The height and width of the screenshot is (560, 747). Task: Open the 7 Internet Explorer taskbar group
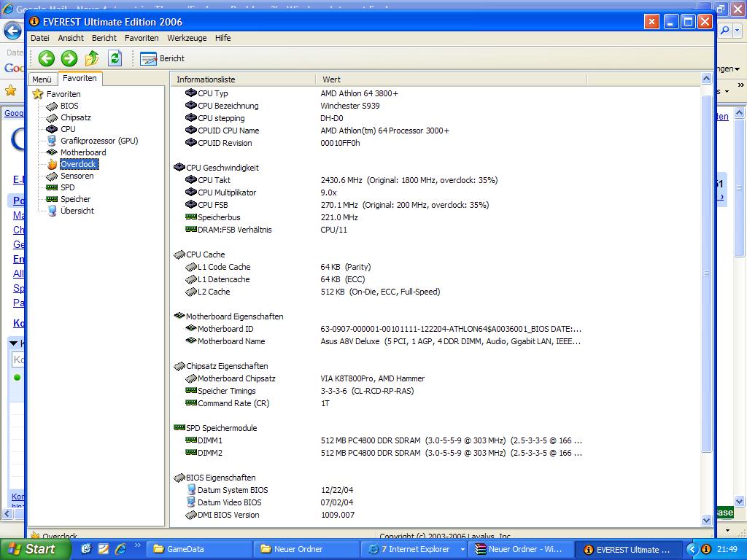tap(414, 549)
